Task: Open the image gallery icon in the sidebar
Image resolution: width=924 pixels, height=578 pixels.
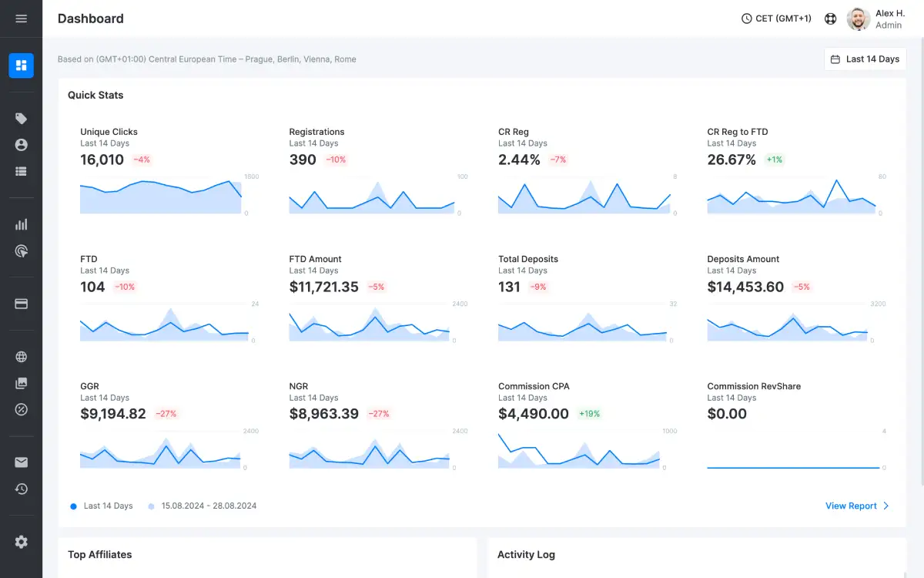Action: [21, 383]
